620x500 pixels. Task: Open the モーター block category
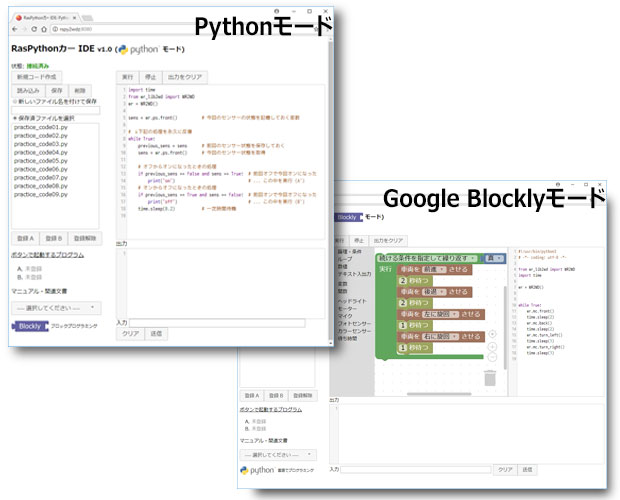[x=347, y=308]
